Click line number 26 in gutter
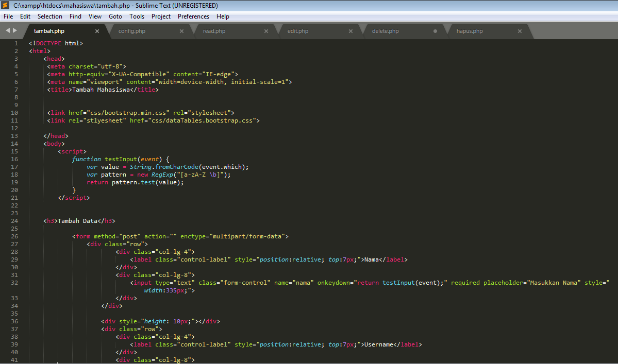Screen dimensions: 618x364 tap(14, 236)
